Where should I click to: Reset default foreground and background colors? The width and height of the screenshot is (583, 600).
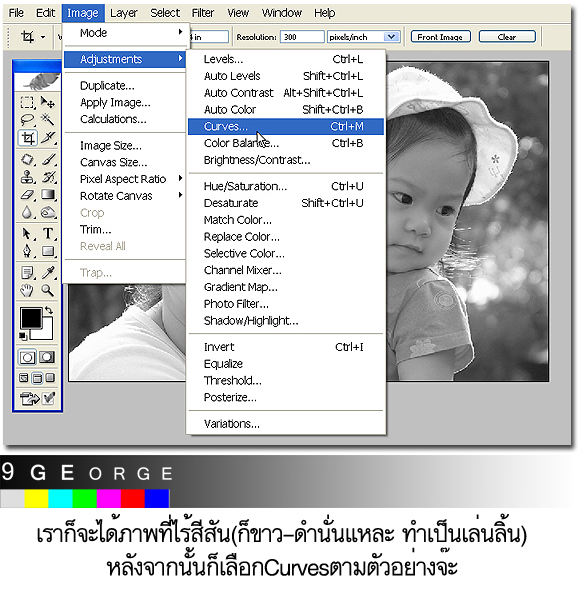(23, 336)
